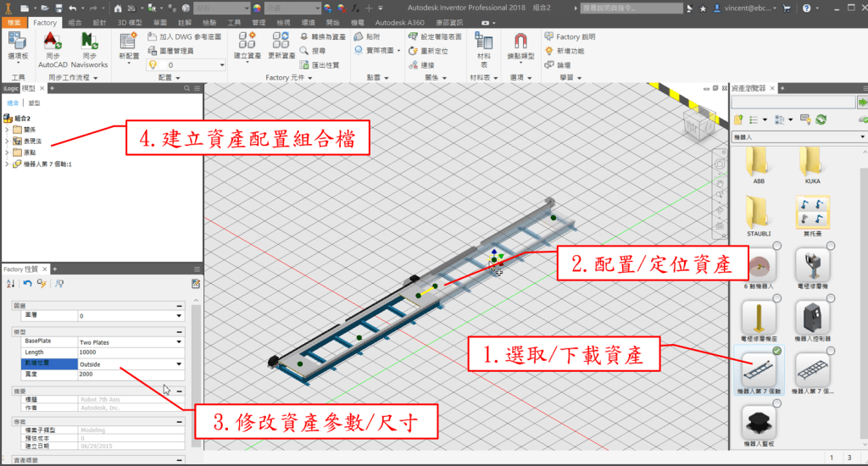Expand the 原點 node in model tree

click(x=7, y=153)
